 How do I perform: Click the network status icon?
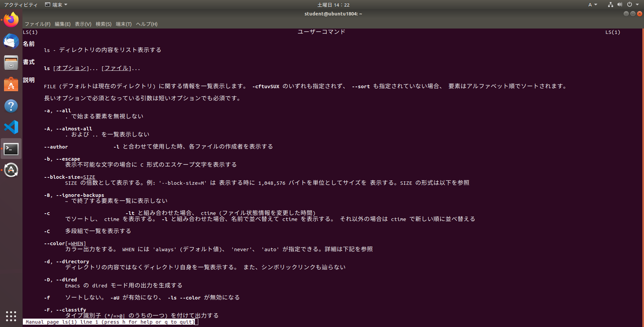pyautogui.click(x=610, y=4)
